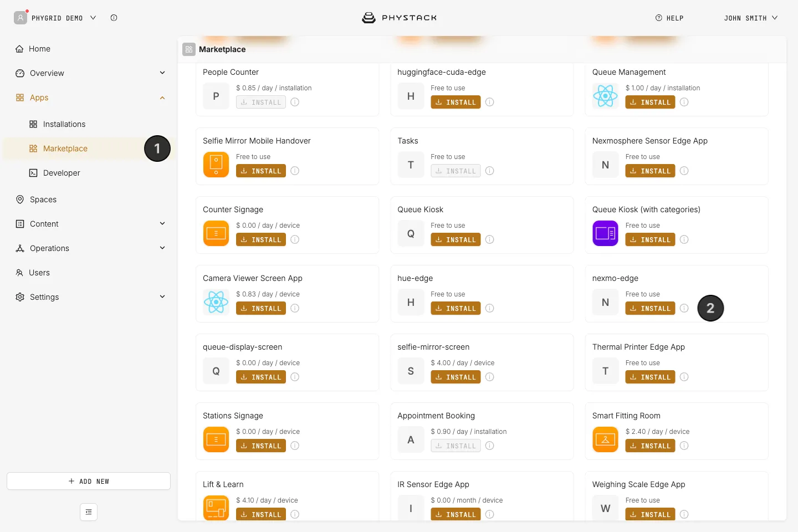The image size is (798, 532).
Task: Install the Nexmosphere Sensor Edge App
Action: (x=650, y=171)
